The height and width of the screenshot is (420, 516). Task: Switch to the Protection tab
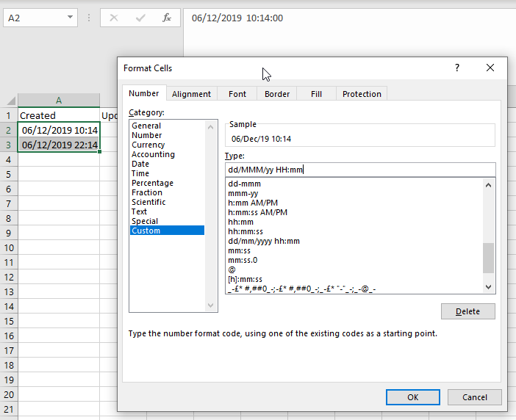(362, 94)
